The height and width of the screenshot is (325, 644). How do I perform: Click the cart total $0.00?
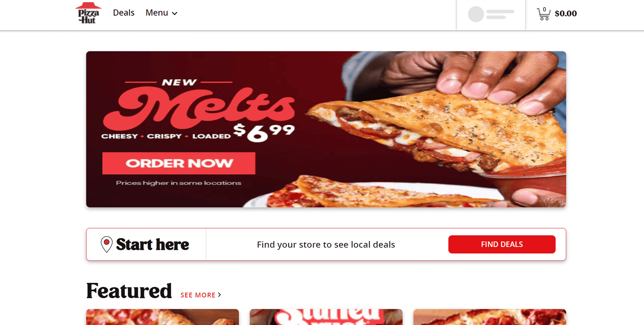[x=566, y=13]
